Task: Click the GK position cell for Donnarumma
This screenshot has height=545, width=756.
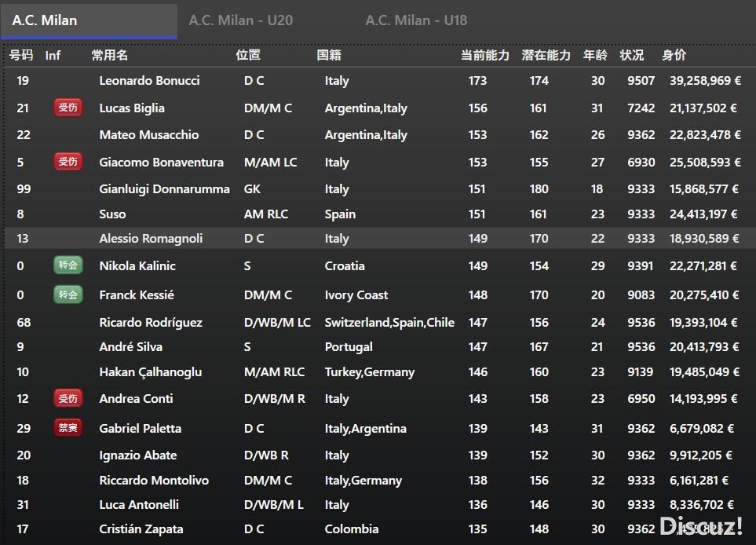Action: point(252,189)
